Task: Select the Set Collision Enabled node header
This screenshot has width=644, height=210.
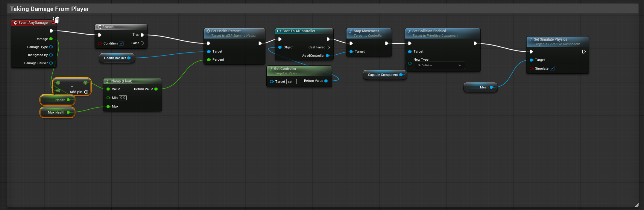Action: pyautogui.click(x=443, y=33)
